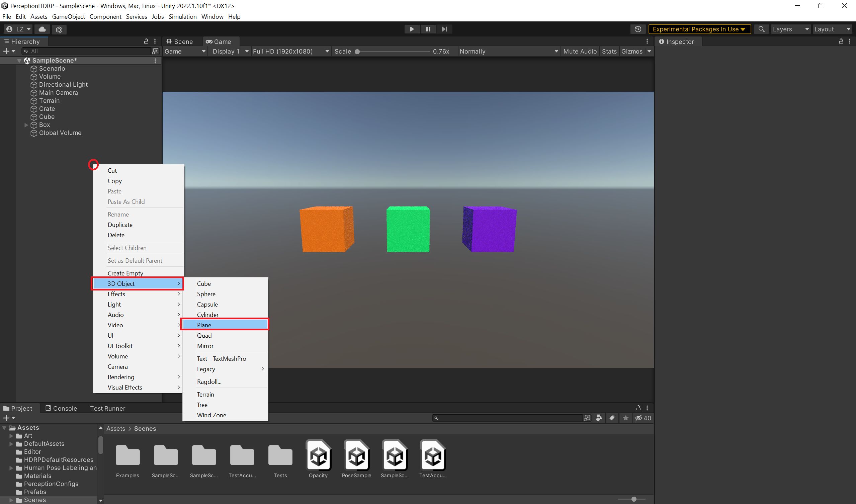Screen dimensions: 856x504
Task: Toggle Mute Audio in Game view
Action: (580, 51)
